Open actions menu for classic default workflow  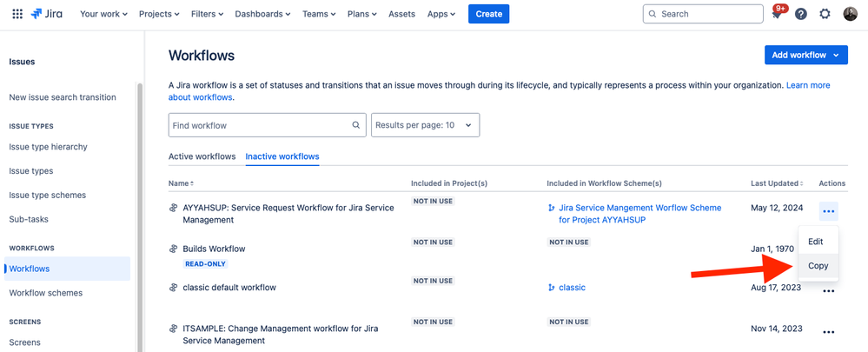coord(828,291)
